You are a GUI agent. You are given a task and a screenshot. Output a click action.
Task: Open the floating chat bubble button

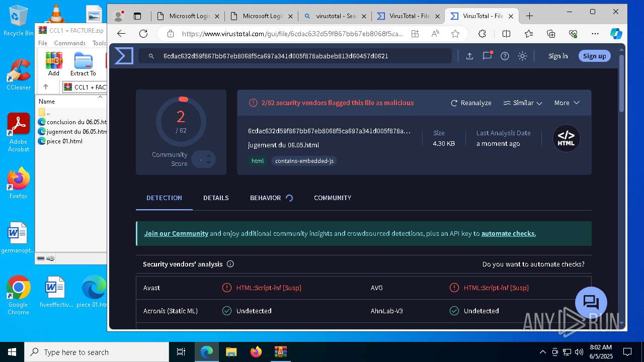coord(591,303)
